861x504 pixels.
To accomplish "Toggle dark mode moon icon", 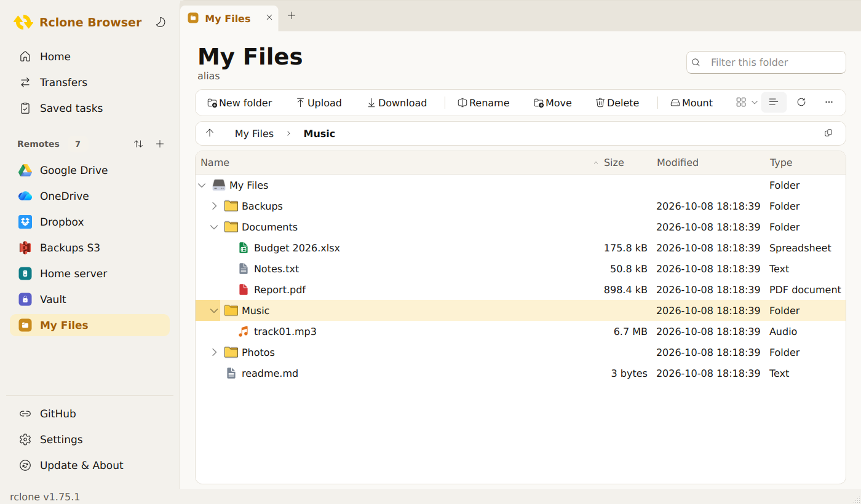I will (161, 22).
